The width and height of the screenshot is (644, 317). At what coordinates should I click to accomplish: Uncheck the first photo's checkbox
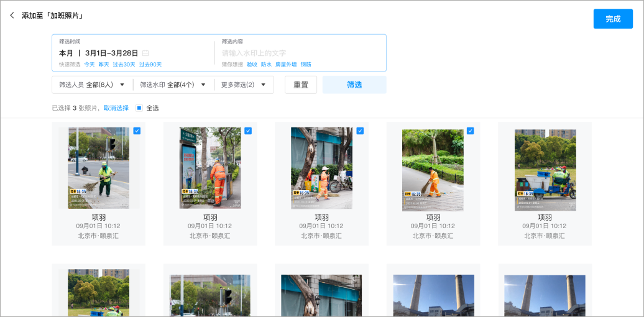137,131
